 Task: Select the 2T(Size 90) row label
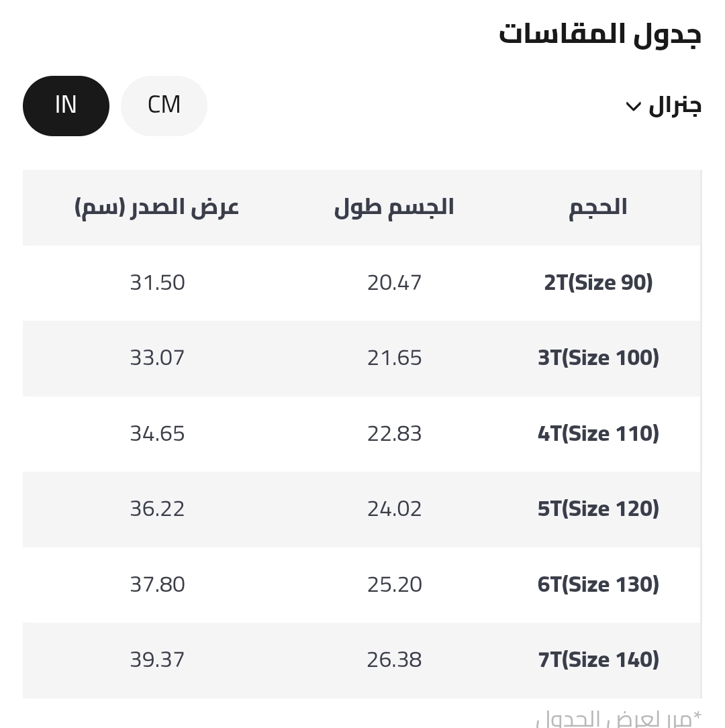point(598,282)
